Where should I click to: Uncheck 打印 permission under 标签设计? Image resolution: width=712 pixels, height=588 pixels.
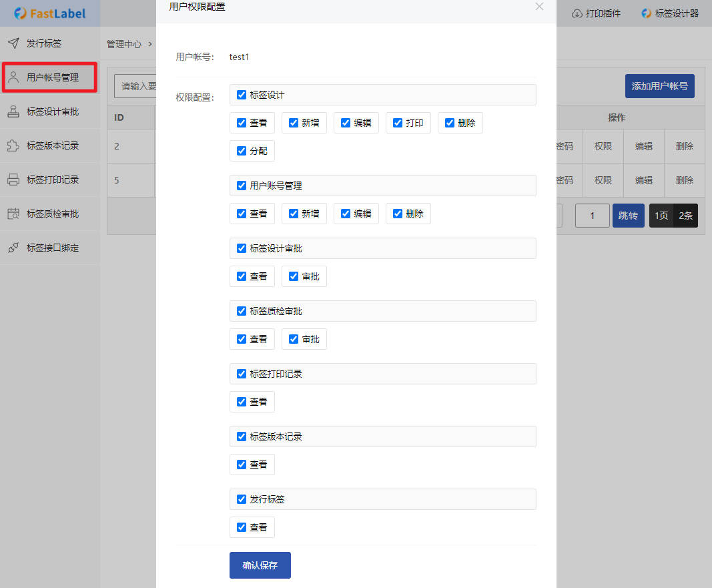pos(398,123)
